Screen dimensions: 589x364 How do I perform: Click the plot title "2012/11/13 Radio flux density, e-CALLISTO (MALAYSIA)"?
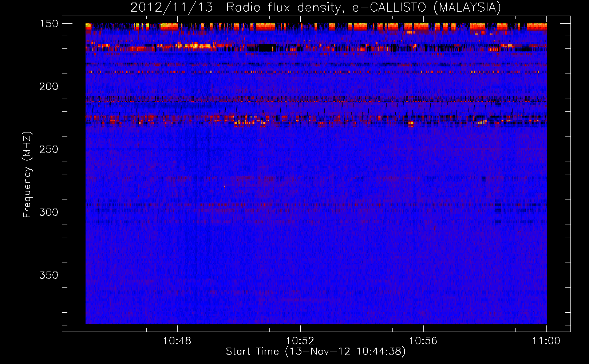316,8
